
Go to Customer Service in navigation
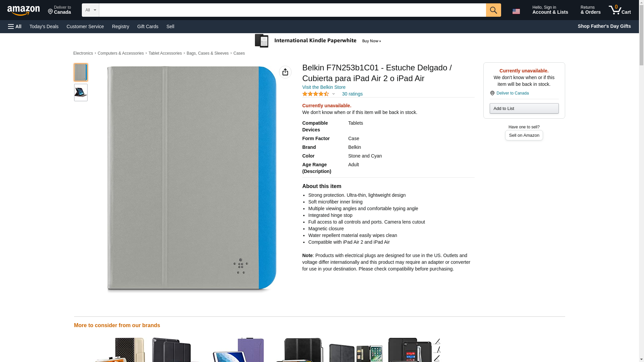85,26
